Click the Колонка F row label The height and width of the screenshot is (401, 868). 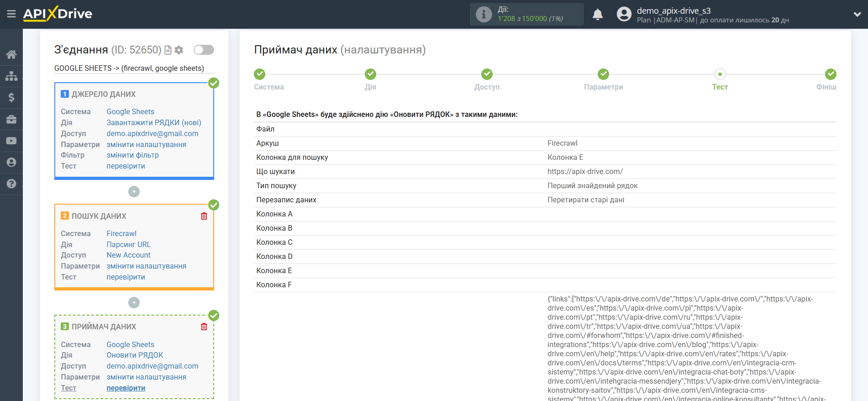click(274, 285)
